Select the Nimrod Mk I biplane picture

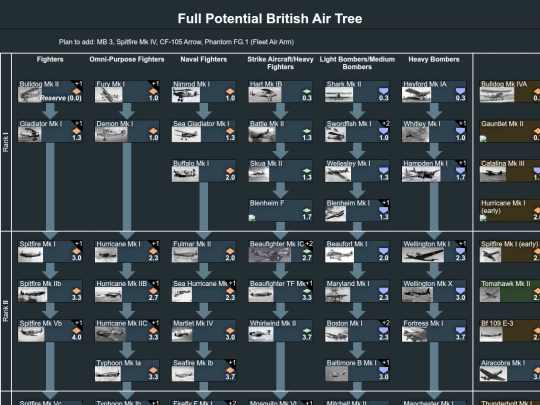click(186, 95)
